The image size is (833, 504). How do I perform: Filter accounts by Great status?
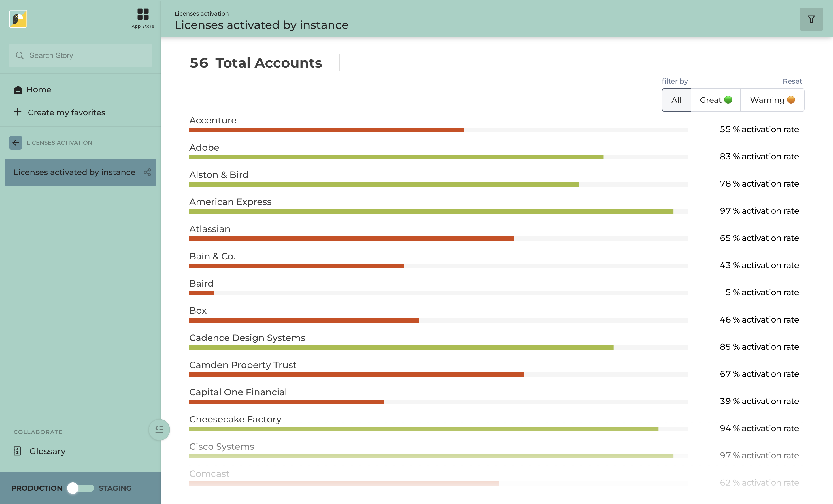point(715,100)
